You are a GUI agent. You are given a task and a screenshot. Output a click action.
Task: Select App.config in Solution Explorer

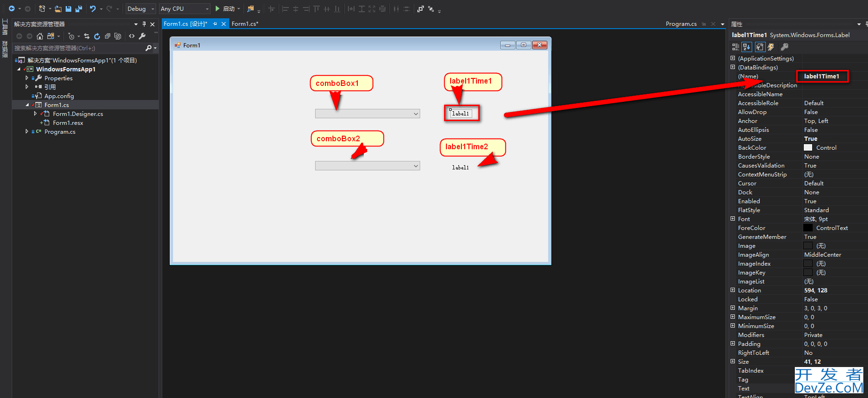(x=59, y=96)
